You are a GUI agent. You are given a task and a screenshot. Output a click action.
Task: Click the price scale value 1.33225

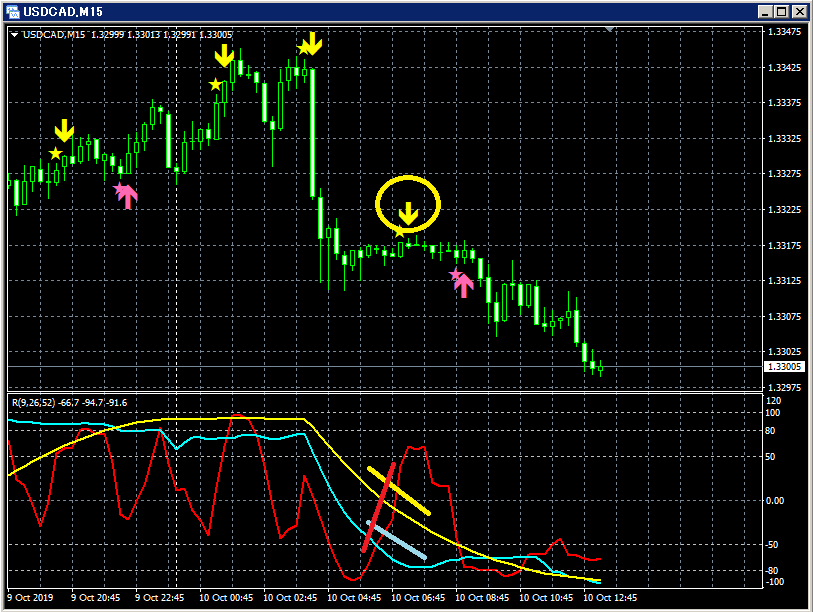[784, 210]
